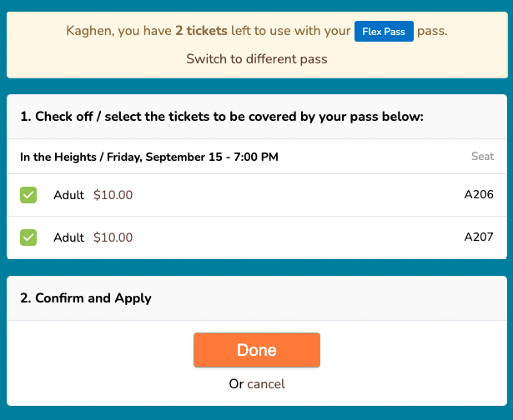Click the "2 tickets" bold text
Image resolution: width=513 pixels, height=420 pixels.
[x=201, y=32]
